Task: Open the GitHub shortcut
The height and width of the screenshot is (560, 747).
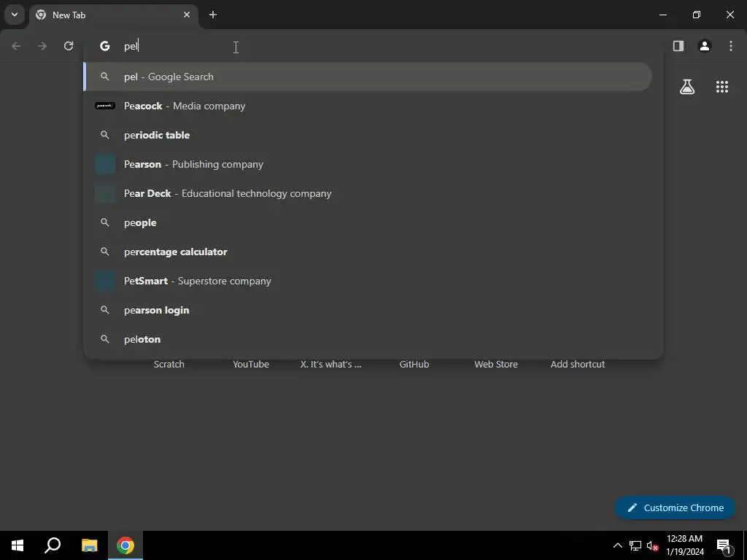Action: [414, 365]
